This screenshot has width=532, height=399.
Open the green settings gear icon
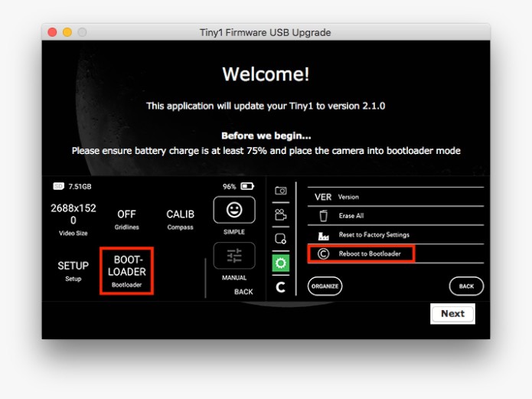(x=281, y=263)
